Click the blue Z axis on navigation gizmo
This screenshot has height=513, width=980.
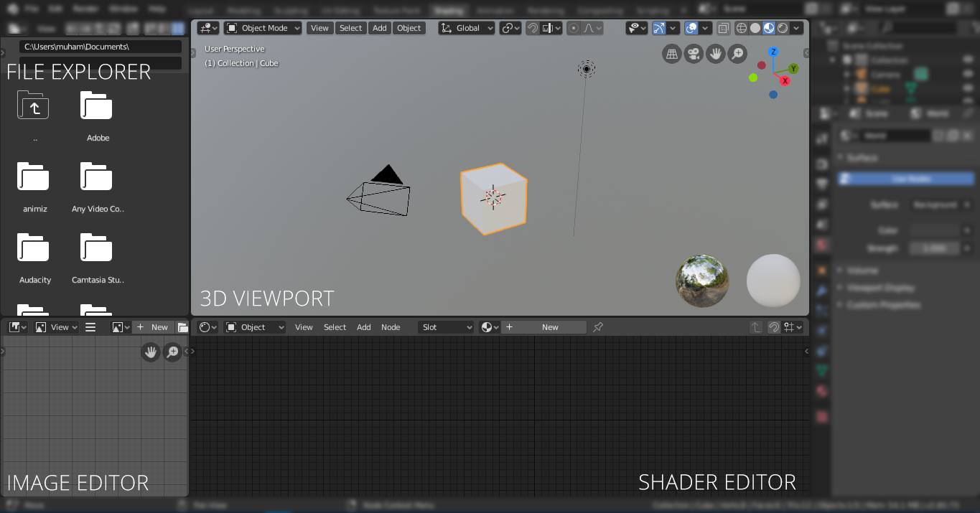click(773, 52)
